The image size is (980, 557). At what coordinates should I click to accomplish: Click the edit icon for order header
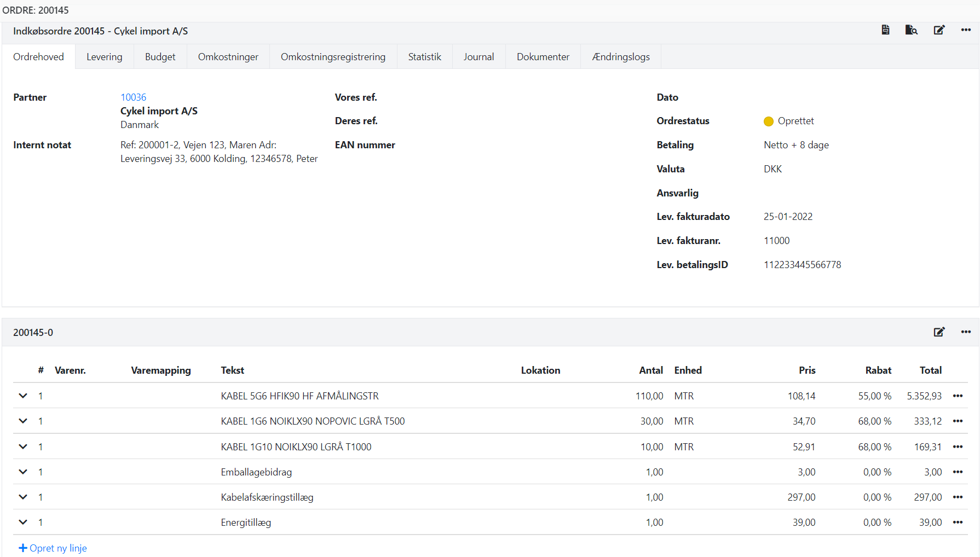(x=939, y=30)
